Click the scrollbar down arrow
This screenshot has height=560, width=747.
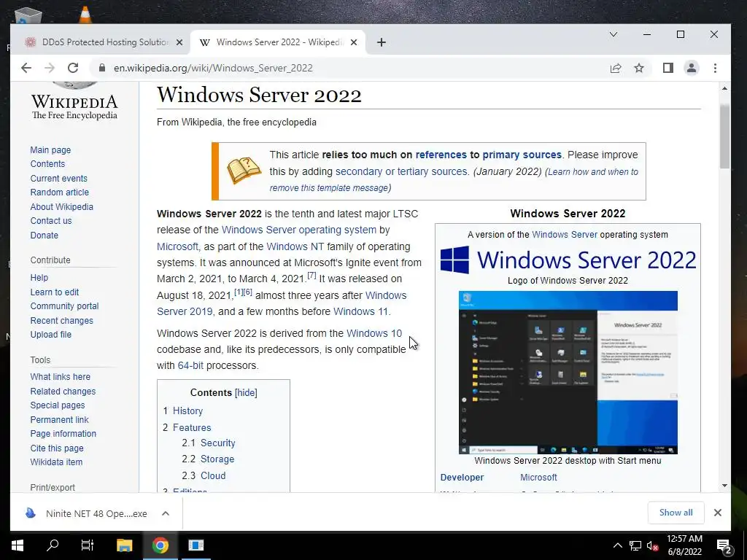point(724,486)
